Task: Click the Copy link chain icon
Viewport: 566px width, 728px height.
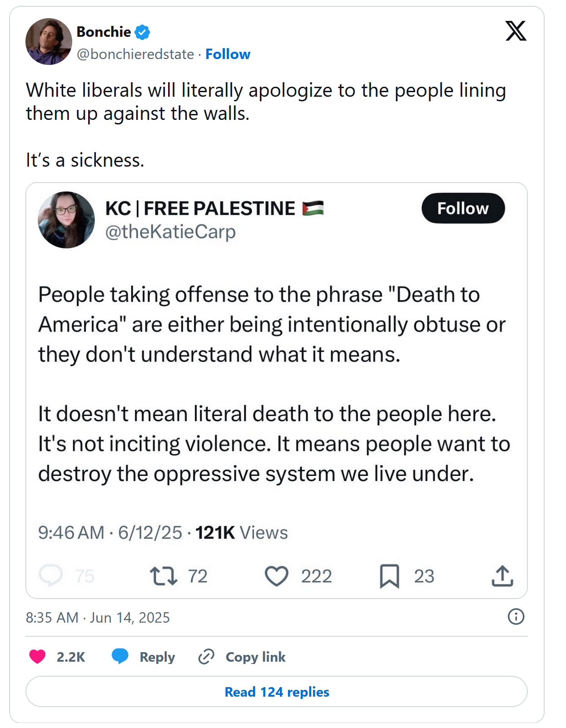Action: pos(206,657)
